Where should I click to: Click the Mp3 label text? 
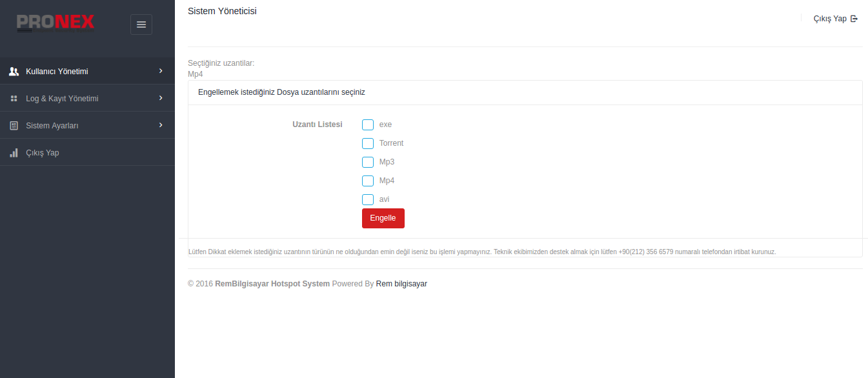point(387,162)
